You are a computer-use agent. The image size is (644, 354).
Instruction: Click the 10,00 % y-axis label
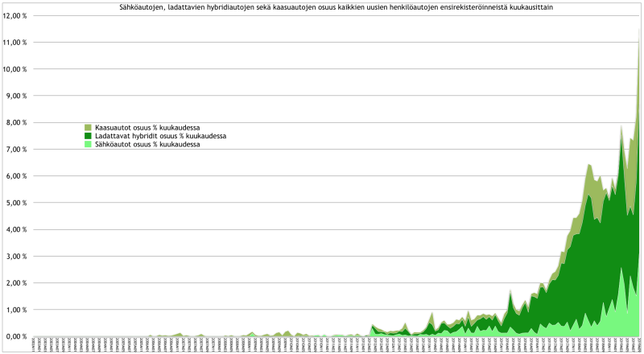[15, 69]
